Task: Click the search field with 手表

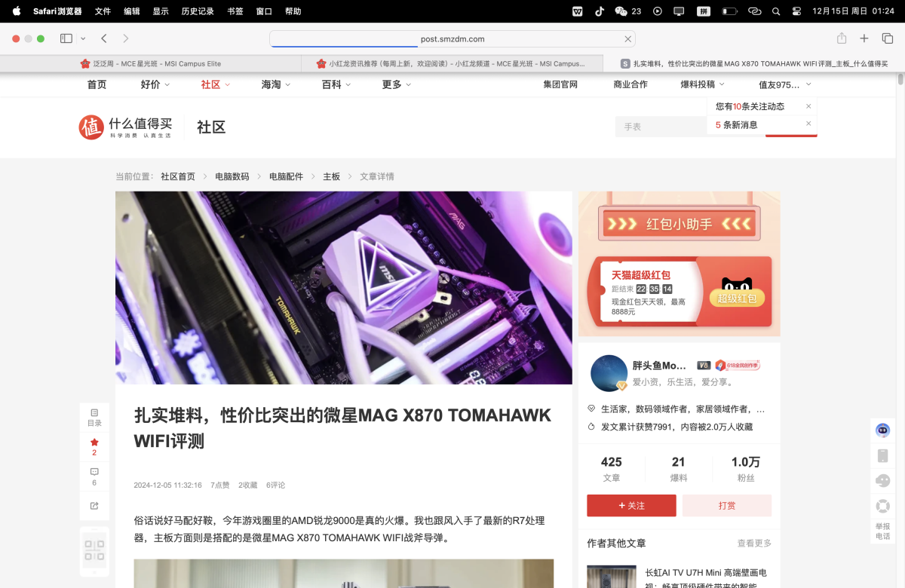Action: [662, 127]
